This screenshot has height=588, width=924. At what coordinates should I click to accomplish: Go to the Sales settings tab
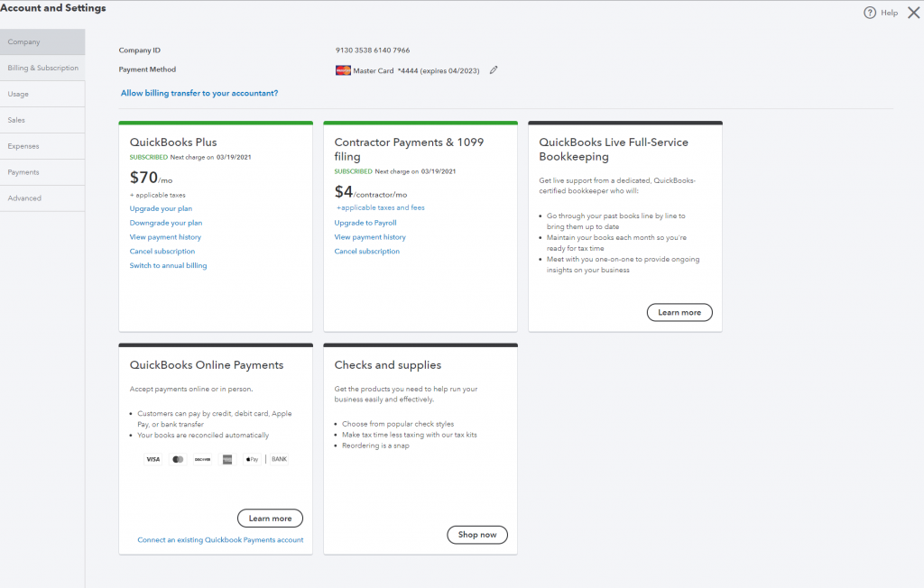tap(42, 120)
